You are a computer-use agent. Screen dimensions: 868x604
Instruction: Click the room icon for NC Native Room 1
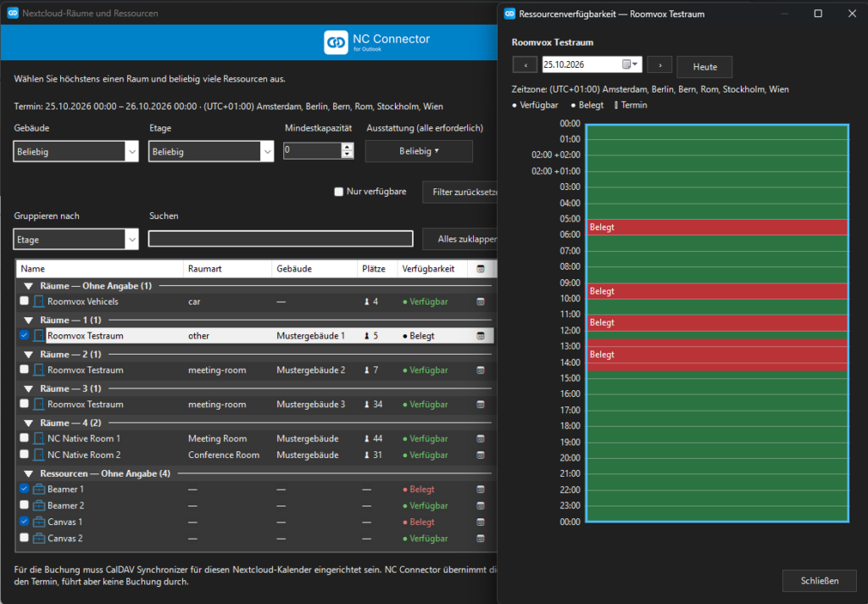point(39,439)
